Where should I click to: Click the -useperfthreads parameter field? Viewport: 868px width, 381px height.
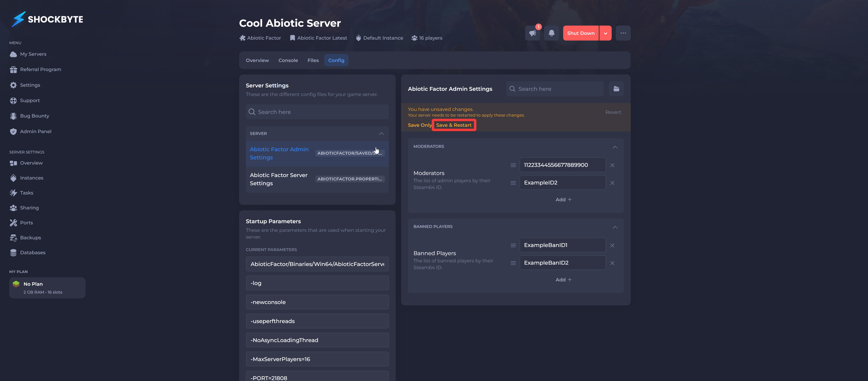pyautogui.click(x=317, y=321)
